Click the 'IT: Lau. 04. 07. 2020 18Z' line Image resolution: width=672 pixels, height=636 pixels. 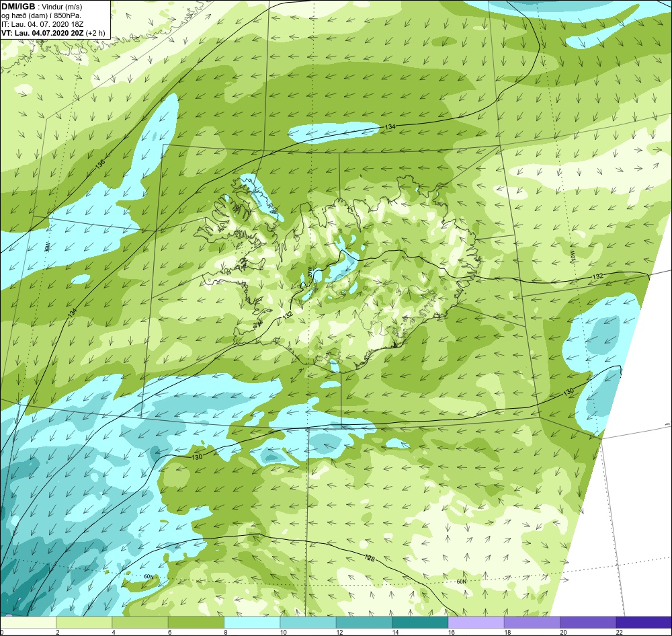coord(43,24)
